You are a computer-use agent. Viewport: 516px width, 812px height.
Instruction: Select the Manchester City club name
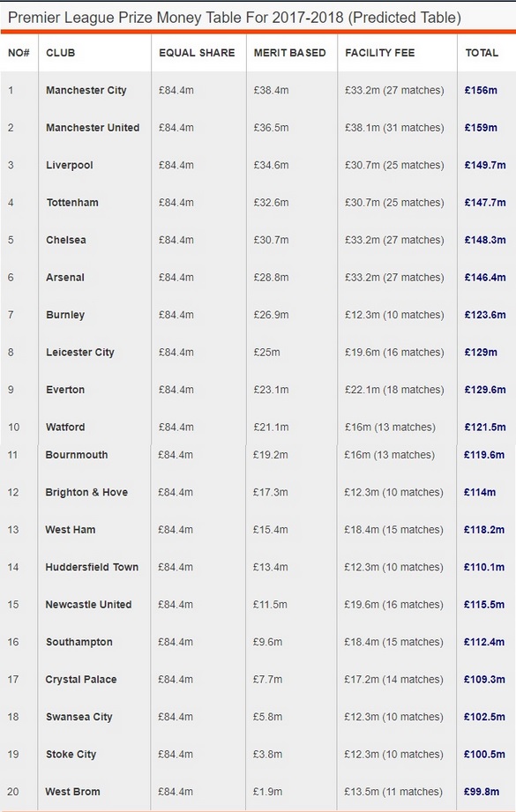[86, 90]
